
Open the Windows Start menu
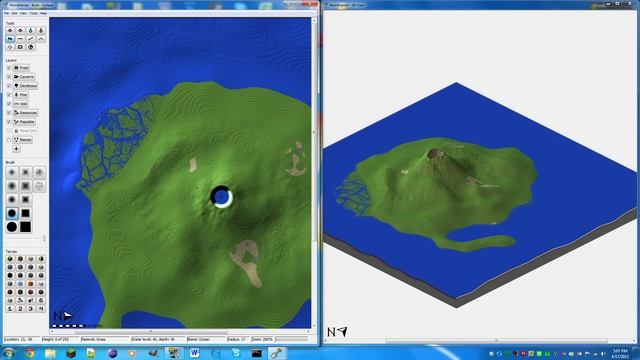pyautogui.click(x=9, y=353)
